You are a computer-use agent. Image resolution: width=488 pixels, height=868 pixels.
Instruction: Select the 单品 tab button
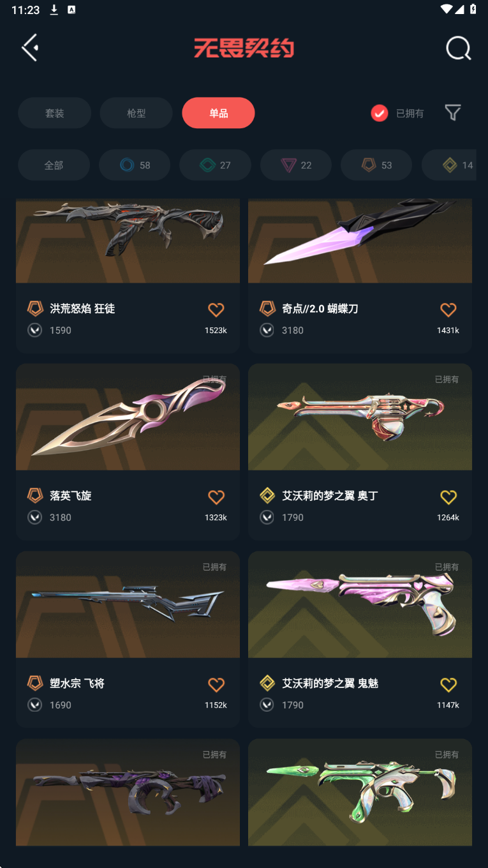click(x=218, y=113)
